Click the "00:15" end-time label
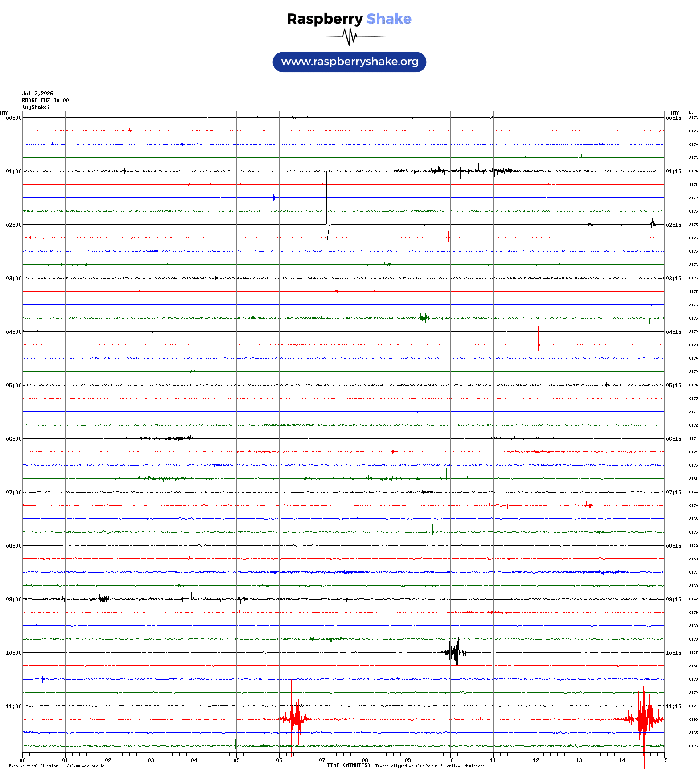This screenshot has height=772, width=700. pyautogui.click(x=674, y=118)
